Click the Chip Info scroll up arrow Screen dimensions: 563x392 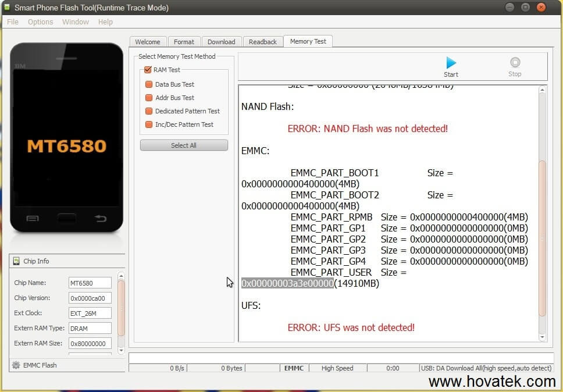pos(121,276)
